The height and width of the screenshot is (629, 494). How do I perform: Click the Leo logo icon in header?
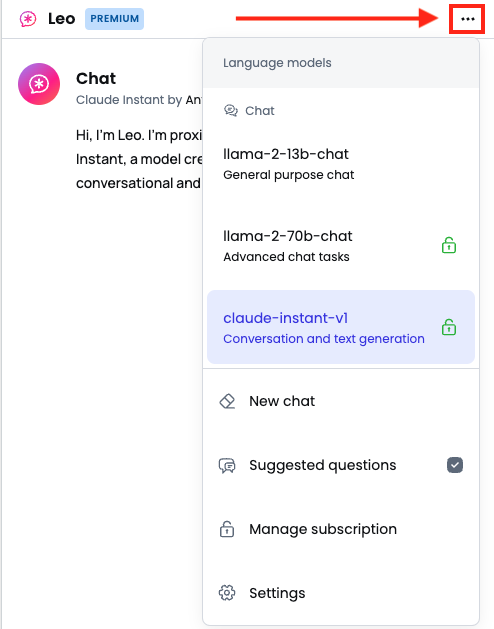point(28,19)
